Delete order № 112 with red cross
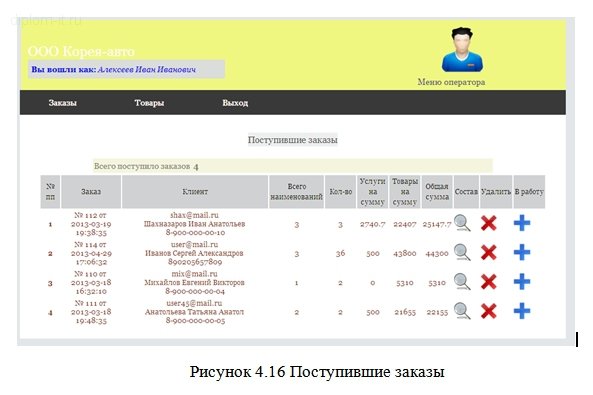The height and width of the screenshot is (395, 593). pos(489,223)
